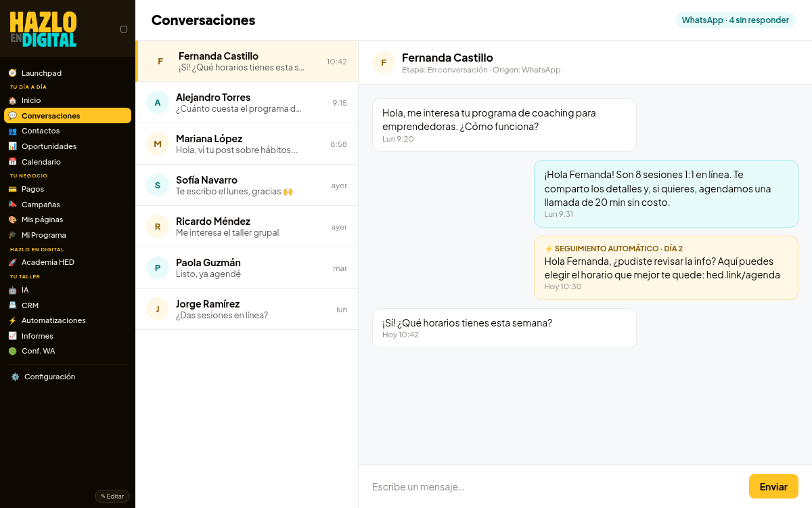Click the Pagos credit card icon

12,189
